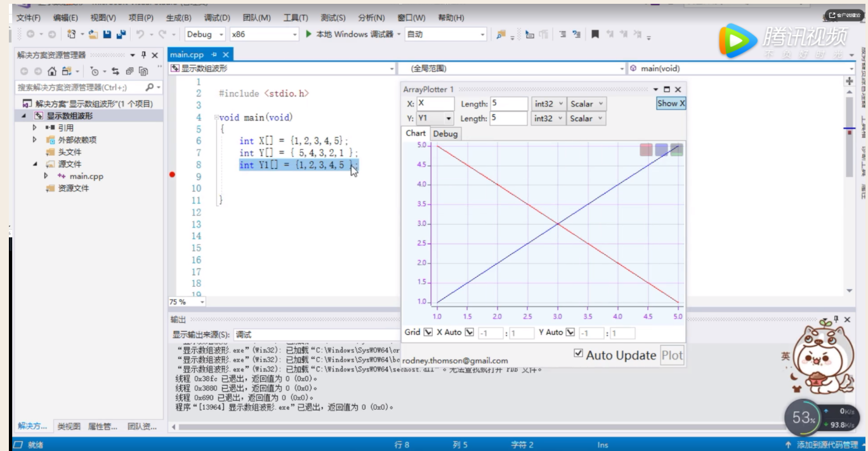The image size is (868, 451).
Task: Select the Chart tab in ArrayPlotter
Action: [416, 133]
